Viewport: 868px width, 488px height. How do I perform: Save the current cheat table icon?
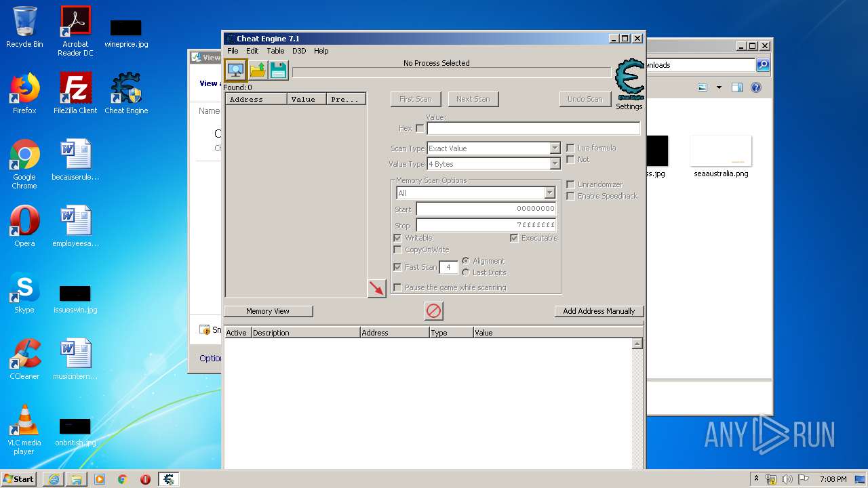[x=278, y=70]
